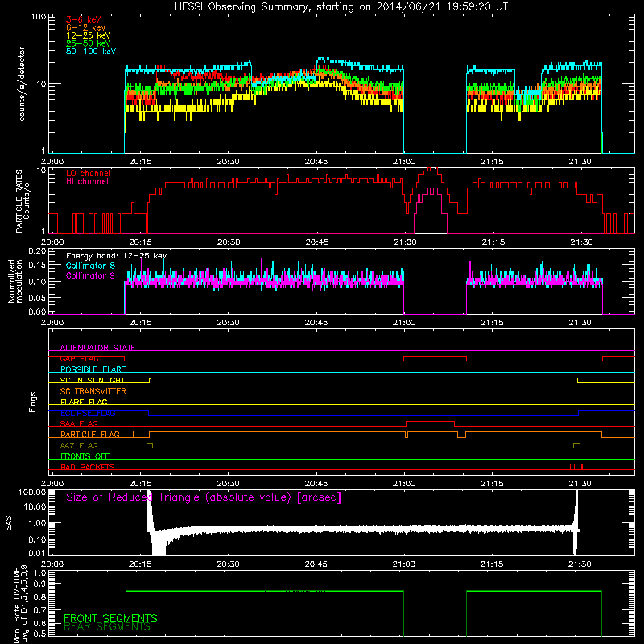Screen dimensions: 644x644
Task: Click the Mon. Rate LIVETIME axis label
Action: click(x=21, y=605)
